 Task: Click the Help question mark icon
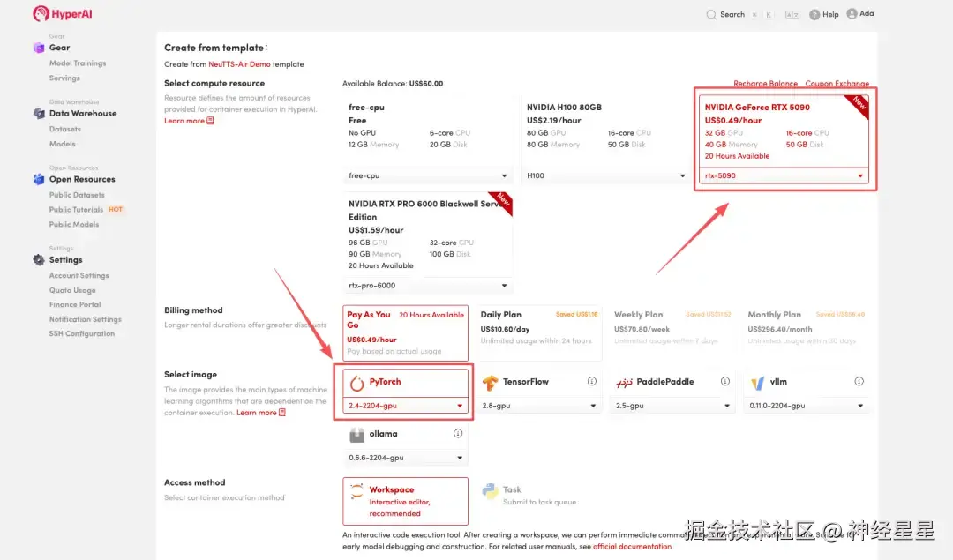(x=814, y=15)
